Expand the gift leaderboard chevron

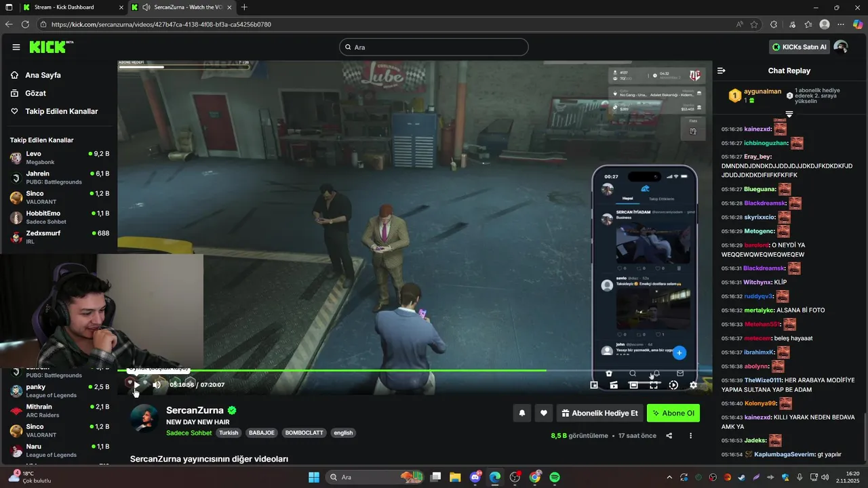[789, 113]
